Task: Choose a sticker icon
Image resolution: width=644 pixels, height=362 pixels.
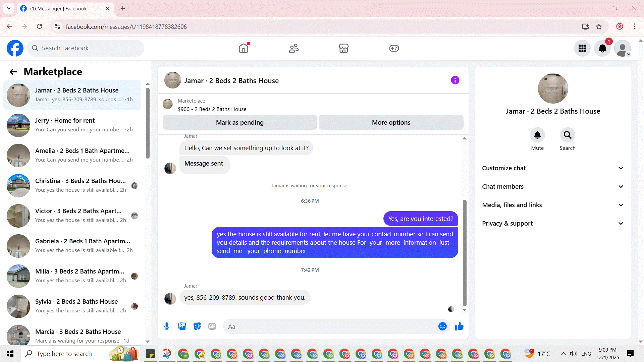Action: pos(197,326)
